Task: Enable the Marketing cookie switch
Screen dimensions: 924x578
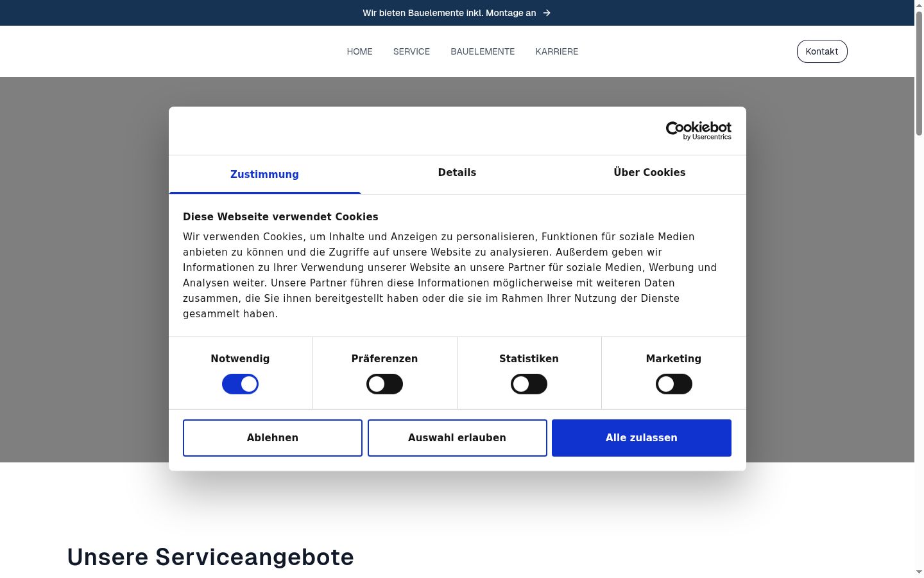Action: 674,384
